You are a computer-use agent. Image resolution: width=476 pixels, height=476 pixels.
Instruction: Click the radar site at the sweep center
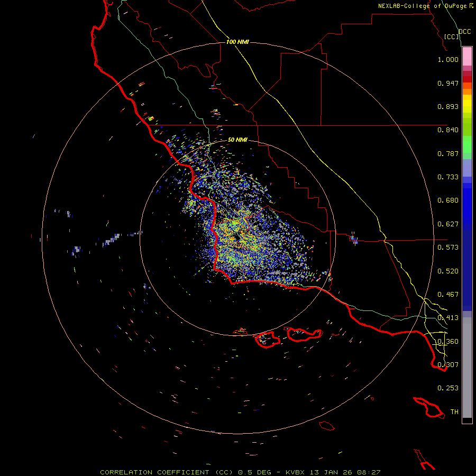[x=237, y=237]
